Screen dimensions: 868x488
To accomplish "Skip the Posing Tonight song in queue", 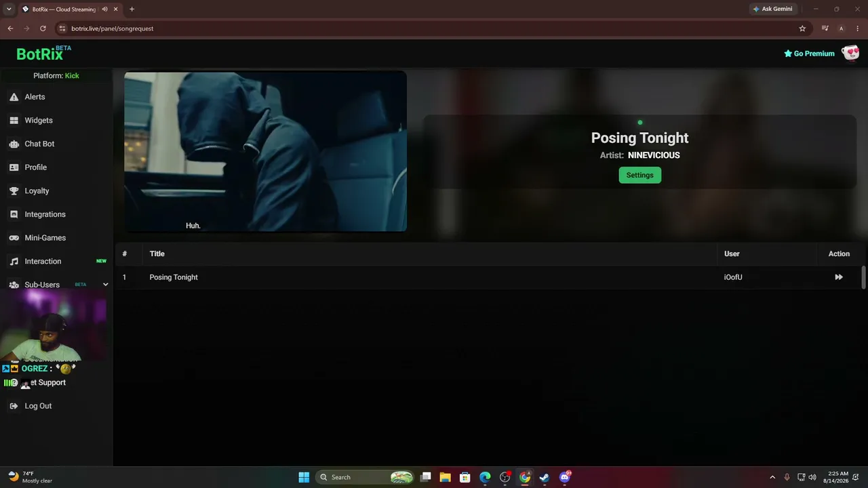I will [839, 277].
